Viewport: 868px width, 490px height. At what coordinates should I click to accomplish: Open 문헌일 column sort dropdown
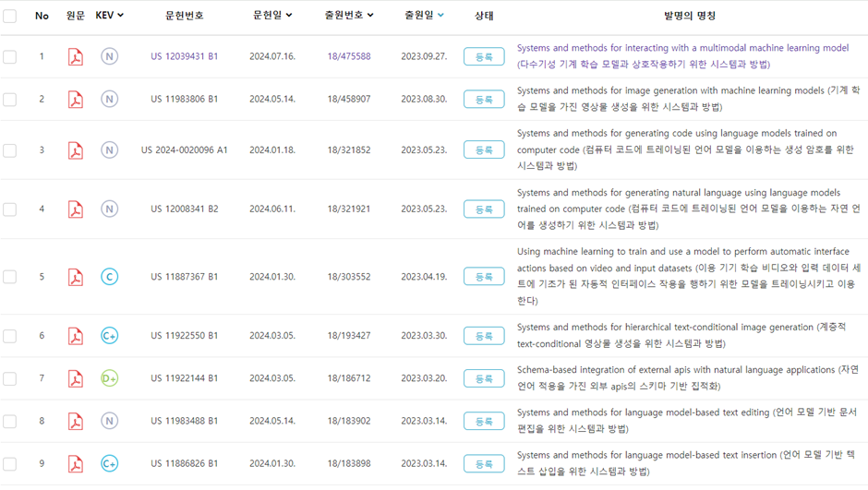(x=288, y=16)
